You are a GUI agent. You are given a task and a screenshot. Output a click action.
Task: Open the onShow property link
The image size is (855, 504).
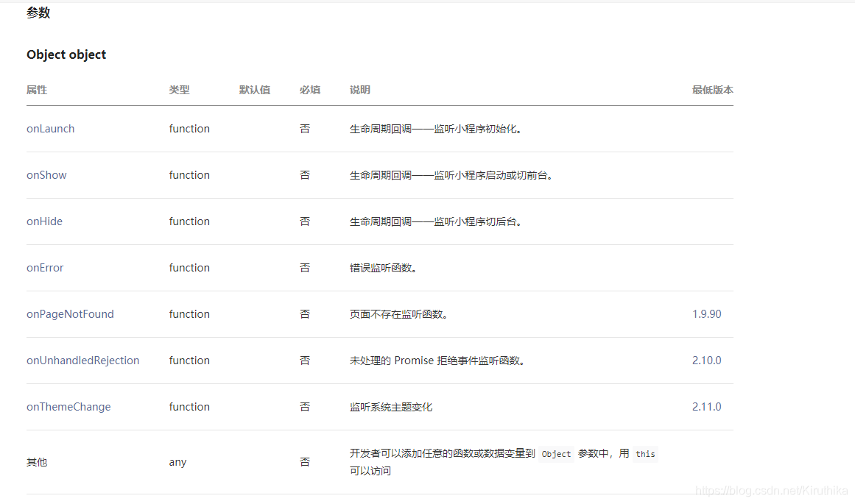pos(46,175)
